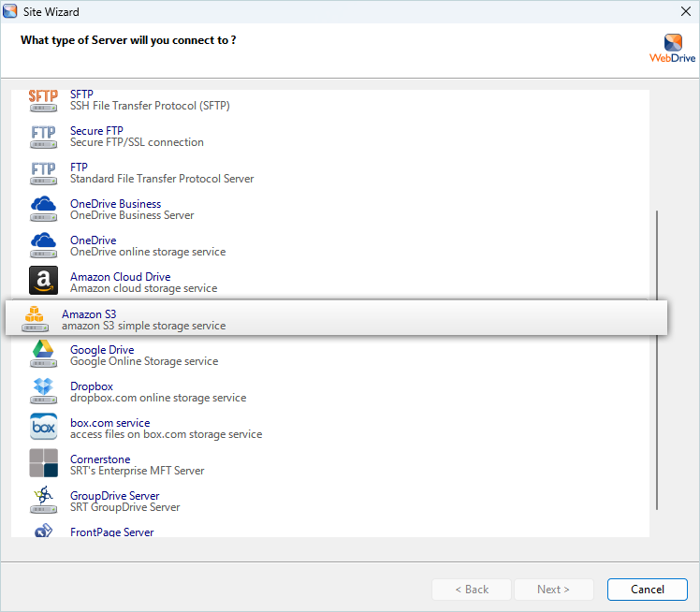This screenshot has width=700, height=612.
Task: Click the Amazon S3 icon
Action: [x=35, y=319]
